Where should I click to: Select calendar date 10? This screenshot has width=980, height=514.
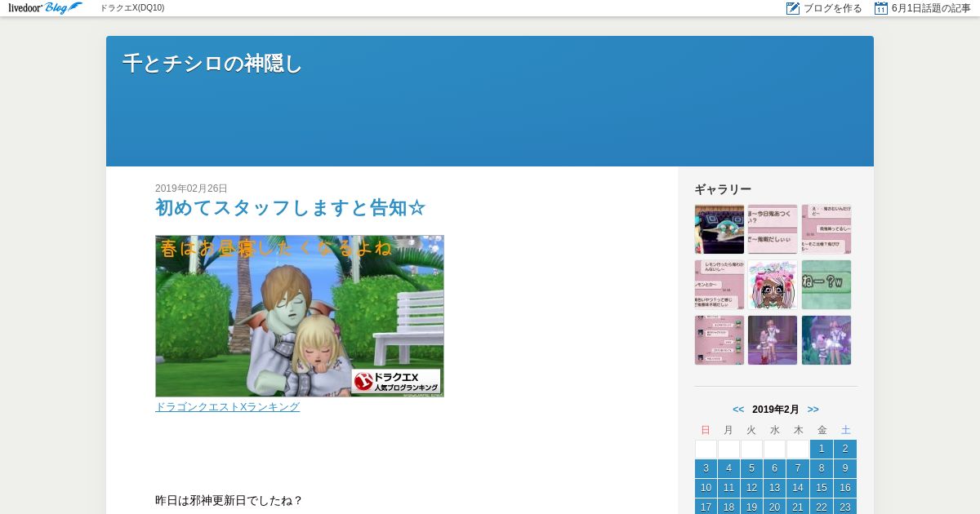[x=706, y=488]
